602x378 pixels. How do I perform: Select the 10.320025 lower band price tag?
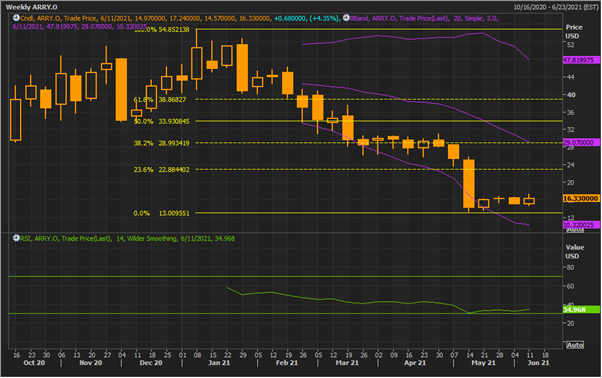point(581,225)
